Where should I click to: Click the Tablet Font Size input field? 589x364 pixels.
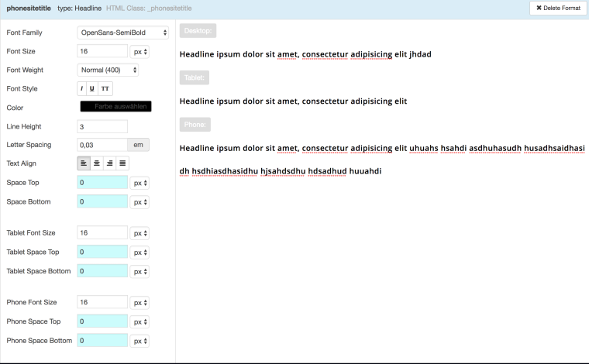tap(102, 232)
